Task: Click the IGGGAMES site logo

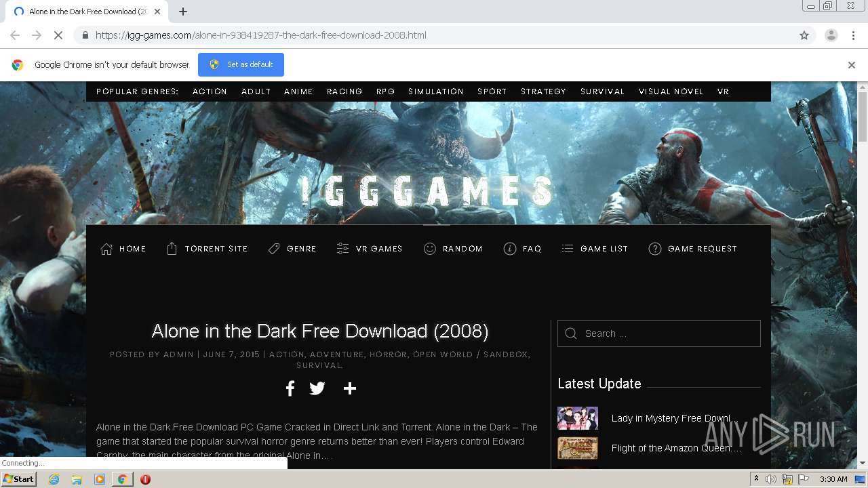Action: pyautogui.click(x=428, y=190)
